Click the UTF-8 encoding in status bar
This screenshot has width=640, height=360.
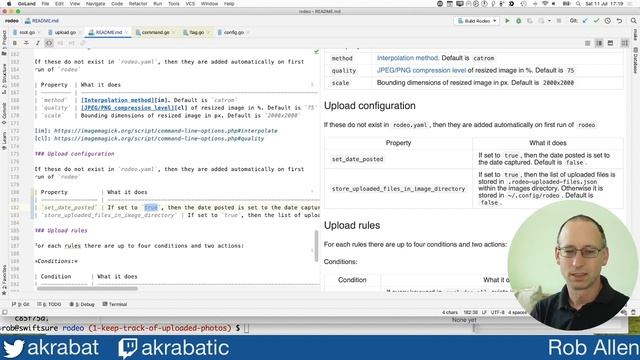(498, 312)
